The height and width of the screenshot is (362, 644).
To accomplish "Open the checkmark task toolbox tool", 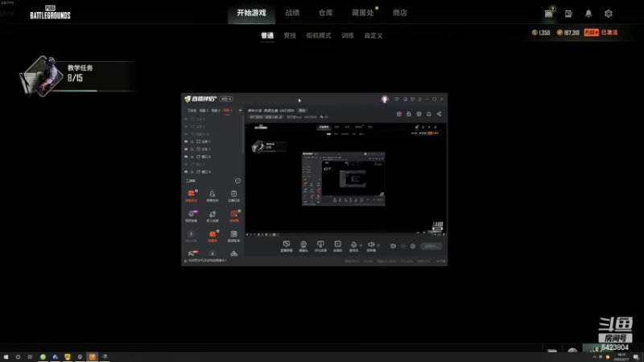I will (233, 195).
